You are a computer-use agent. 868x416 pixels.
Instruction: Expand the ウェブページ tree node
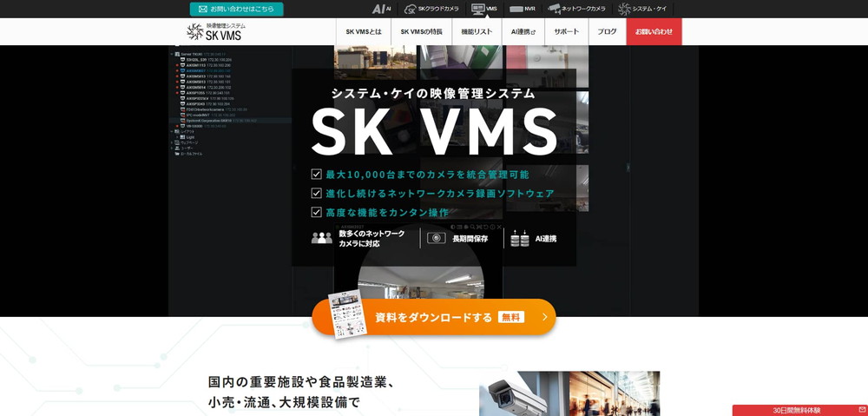tap(172, 142)
